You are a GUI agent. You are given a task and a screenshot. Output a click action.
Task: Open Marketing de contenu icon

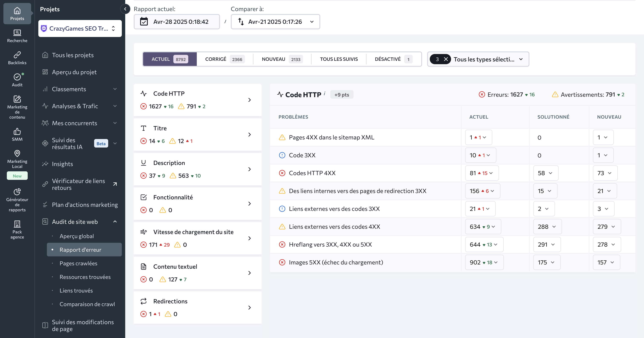coord(17,99)
